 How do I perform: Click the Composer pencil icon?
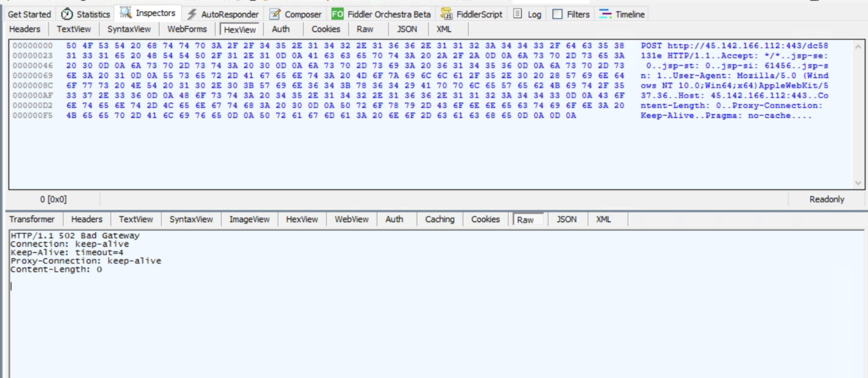tap(275, 14)
